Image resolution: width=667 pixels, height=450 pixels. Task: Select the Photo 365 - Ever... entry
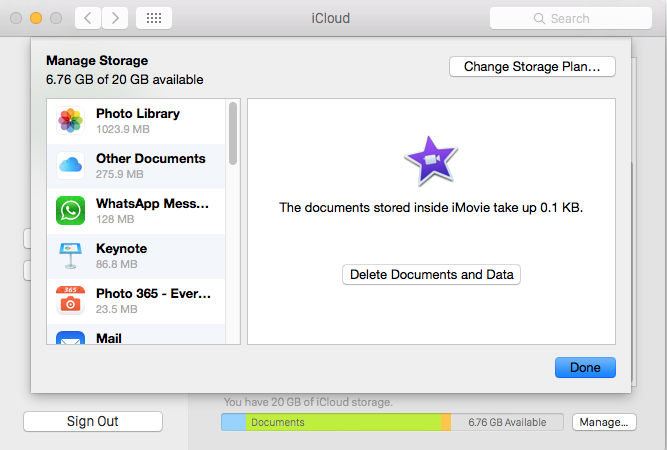tap(136, 302)
